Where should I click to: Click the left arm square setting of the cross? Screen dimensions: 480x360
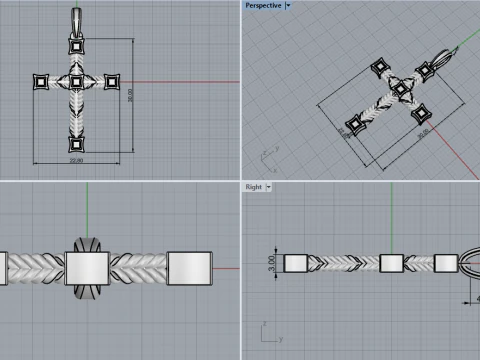(41, 82)
